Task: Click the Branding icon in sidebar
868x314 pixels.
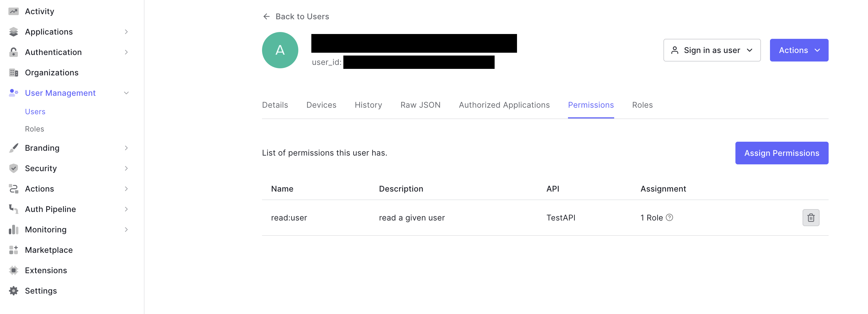Action: tap(13, 147)
